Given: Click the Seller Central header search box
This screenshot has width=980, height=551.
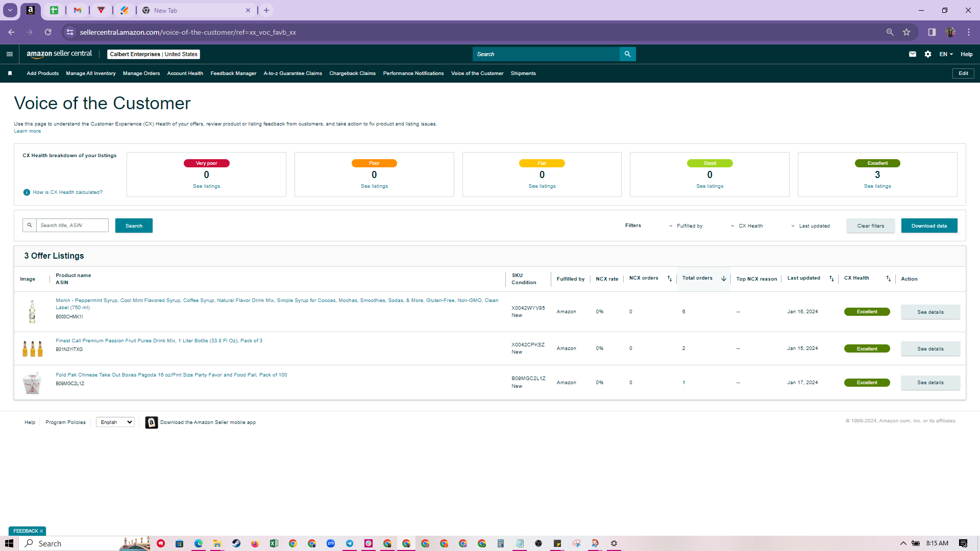Looking at the screenshot, I should pos(546,54).
